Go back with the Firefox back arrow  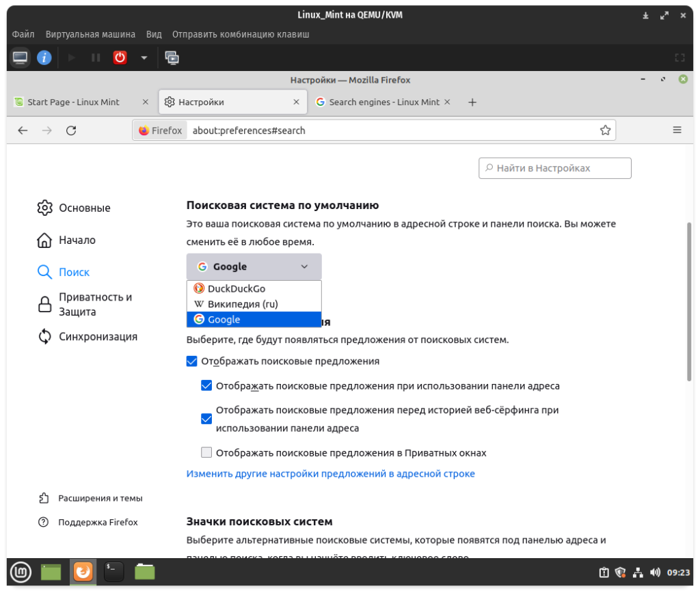click(x=23, y=130)
